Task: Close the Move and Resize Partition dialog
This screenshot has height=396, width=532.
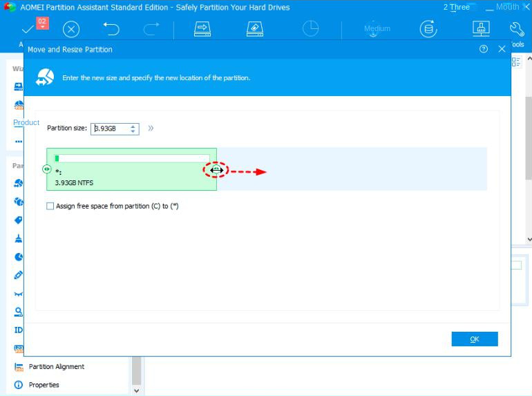Action: click(x=502, y=50)
